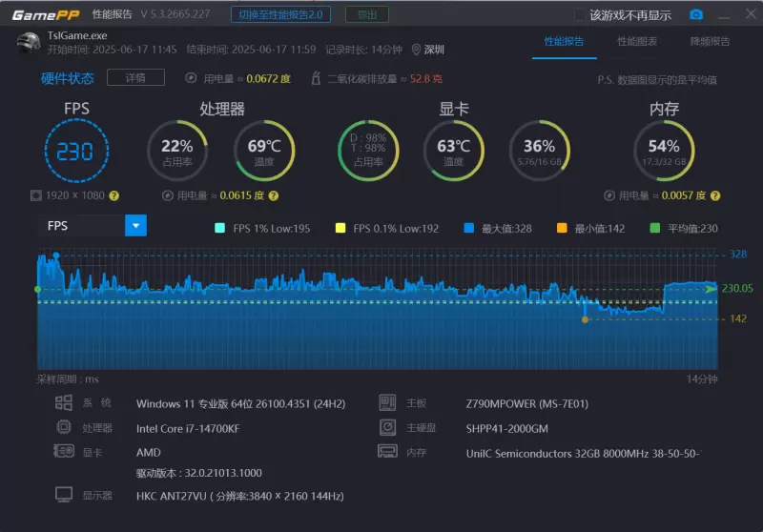The height and width of the screenshot is (532, 763).
Task: Open the FPS metric combo box field
Action: coord(82,226)
